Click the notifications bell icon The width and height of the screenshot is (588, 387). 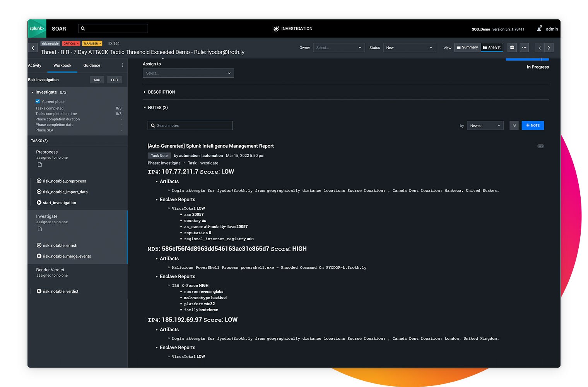(539, 28)
